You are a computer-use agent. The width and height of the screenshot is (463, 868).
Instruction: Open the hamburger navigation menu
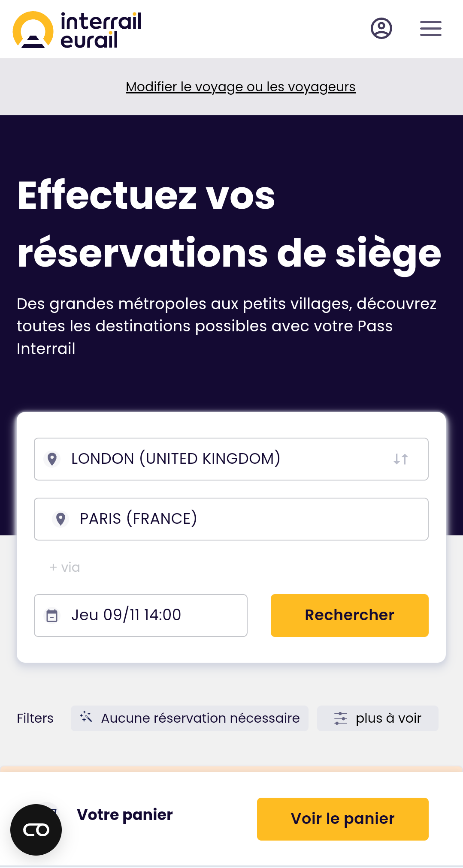pyautogui.click(x=430, y=29)
